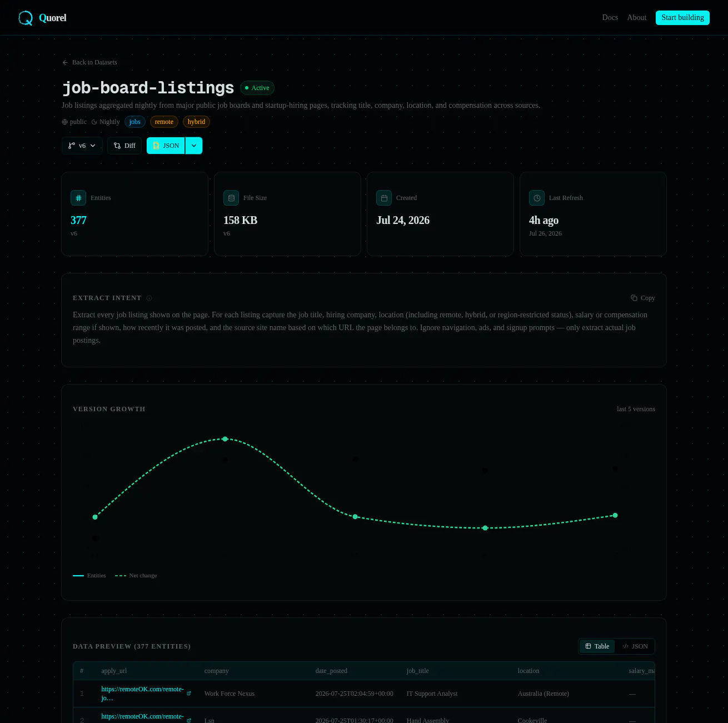This screenshot has height=723, width=728.
Task: Download dataset as JSON
Action: 166,146
